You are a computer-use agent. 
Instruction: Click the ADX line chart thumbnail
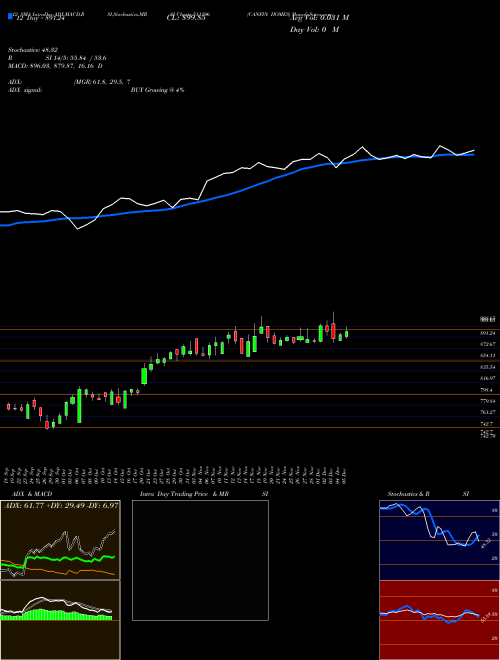pos(60,540)
